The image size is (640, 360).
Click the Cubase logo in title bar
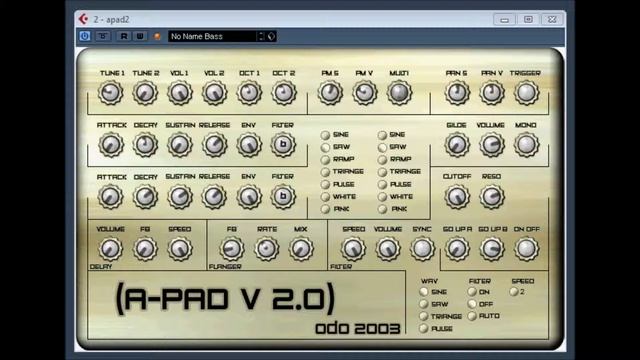coord(84,19)
